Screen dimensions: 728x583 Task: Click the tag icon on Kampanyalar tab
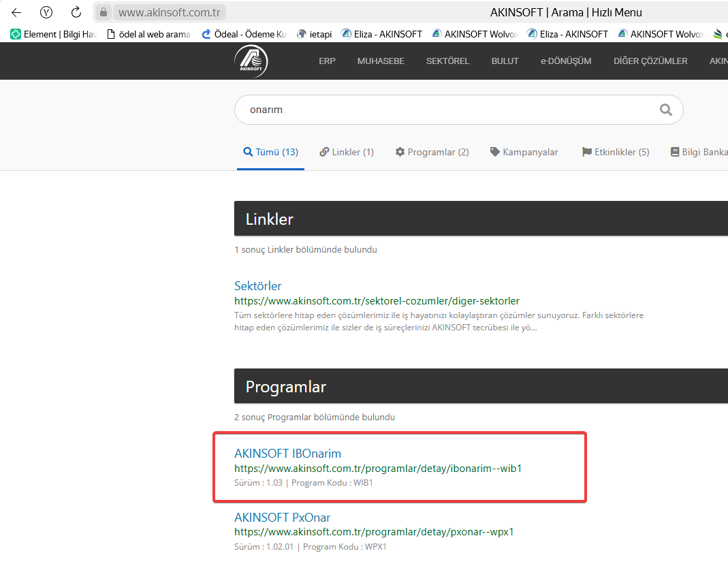pyautogui.click(x=495, y=152)
